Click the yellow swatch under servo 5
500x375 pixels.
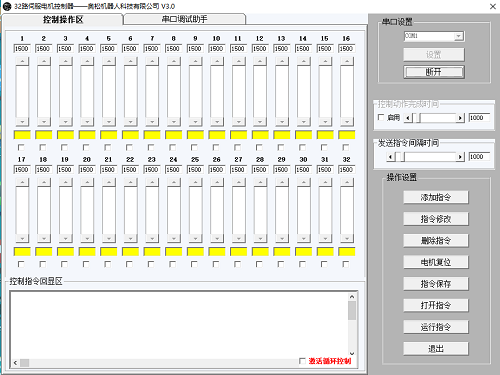point(109,135)
